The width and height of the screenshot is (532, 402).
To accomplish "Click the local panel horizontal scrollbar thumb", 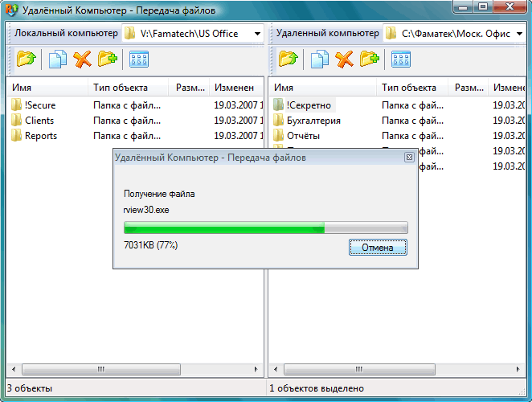I will pos(101,369).
